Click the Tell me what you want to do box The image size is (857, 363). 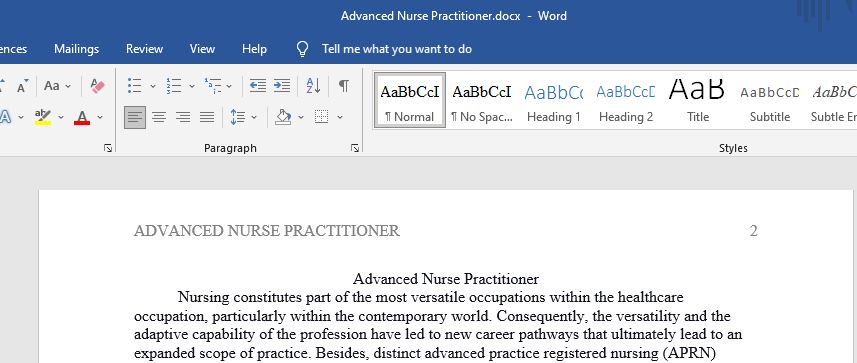coord(397,49)
